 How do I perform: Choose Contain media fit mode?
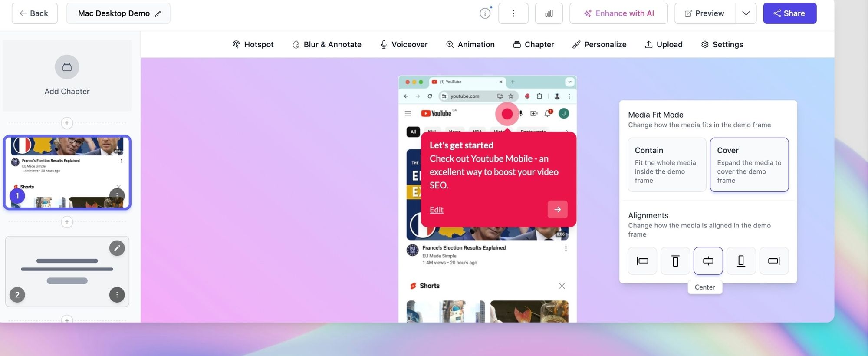[667, 165]
